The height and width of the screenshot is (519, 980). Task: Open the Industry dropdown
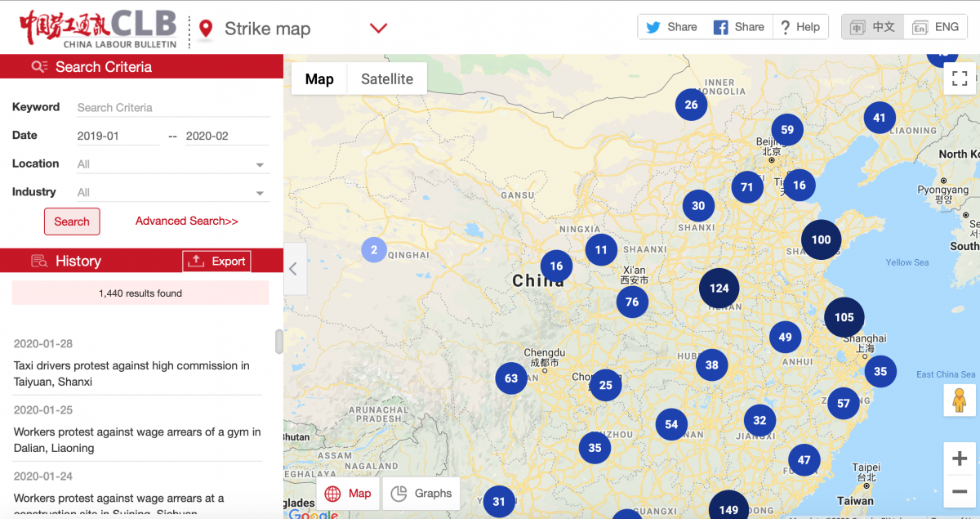[x=172, y=193]
